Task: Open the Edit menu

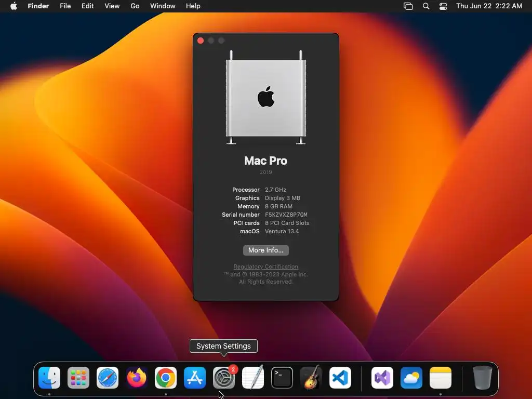Action: tap(87, 6)
